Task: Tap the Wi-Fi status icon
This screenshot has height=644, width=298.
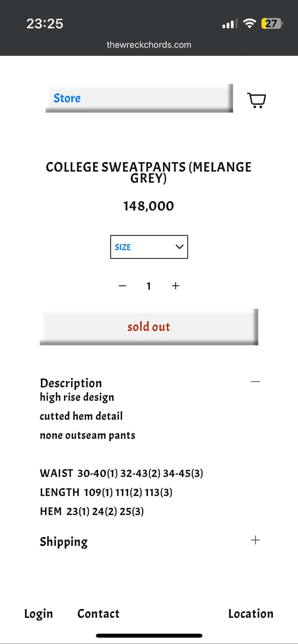Action: coord(249,24)
